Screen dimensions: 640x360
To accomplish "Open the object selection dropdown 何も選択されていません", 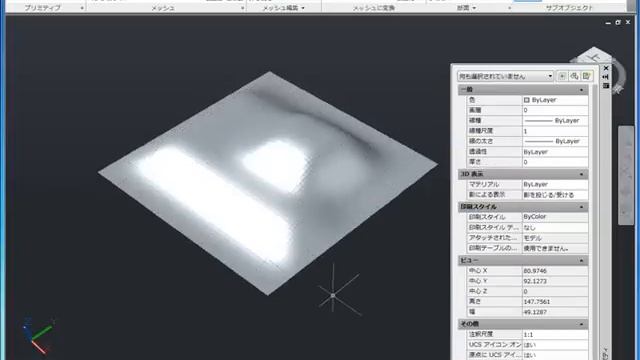I will (x=505, y=76).
